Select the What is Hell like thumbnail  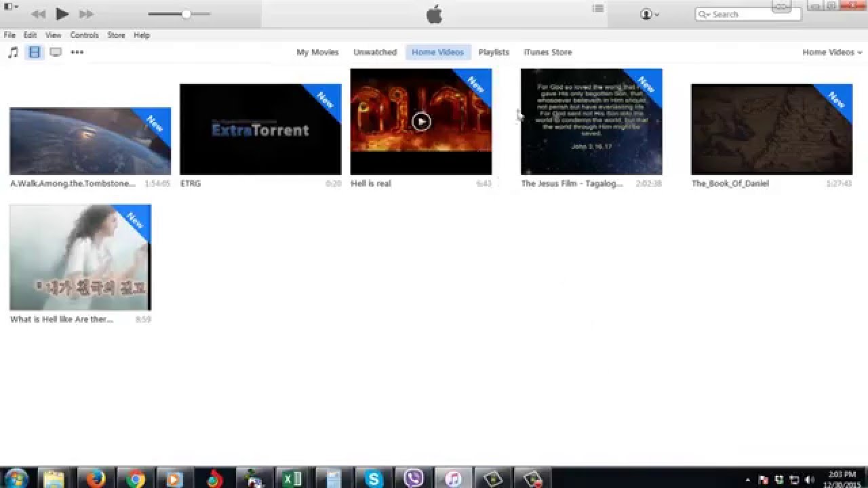[x=81, y=258]
